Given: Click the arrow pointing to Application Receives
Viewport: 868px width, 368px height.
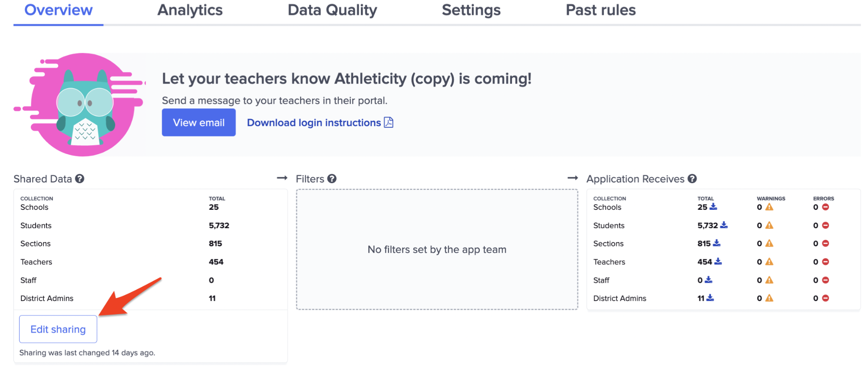Looking at the screenshot, I should [x=572, y=178].
